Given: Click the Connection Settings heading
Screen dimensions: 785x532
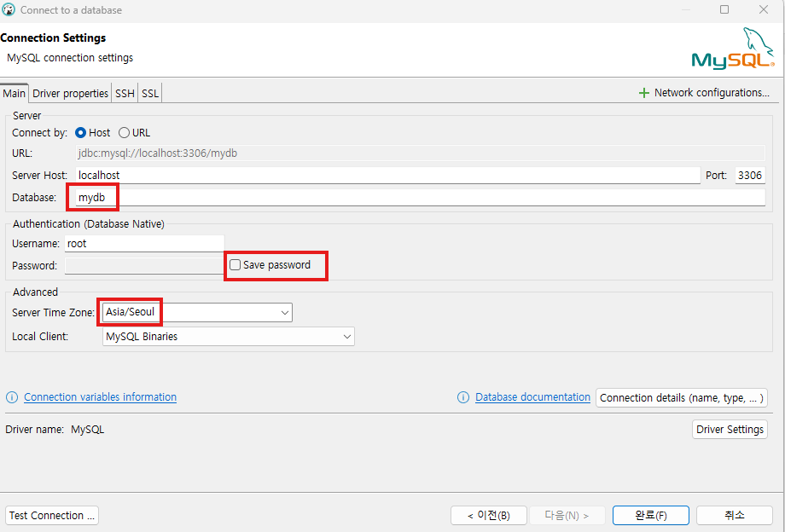Looking at the screenshot, I should [x=53, y=38].
